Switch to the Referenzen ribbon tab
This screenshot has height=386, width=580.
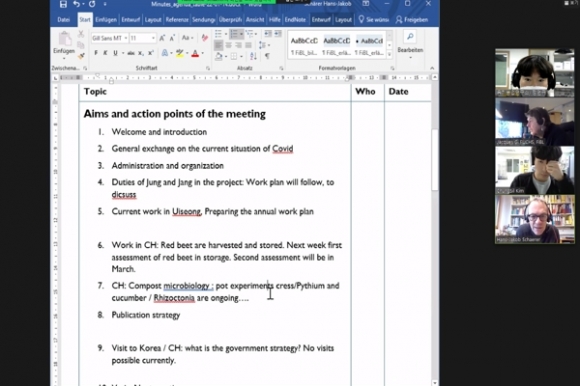pos(177,20)
